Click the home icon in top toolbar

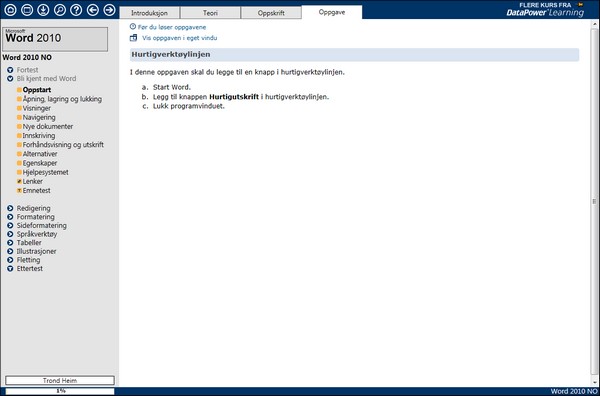[x=10, y=10]
